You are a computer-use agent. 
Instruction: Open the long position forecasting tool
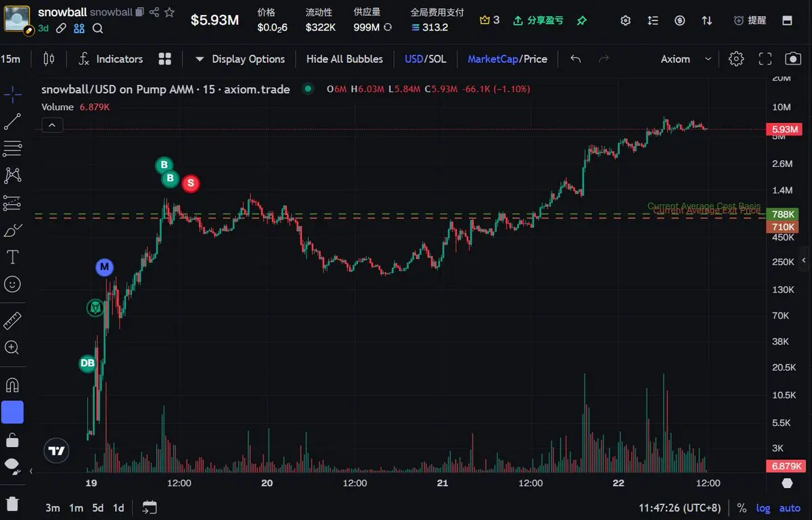point(12,203)
